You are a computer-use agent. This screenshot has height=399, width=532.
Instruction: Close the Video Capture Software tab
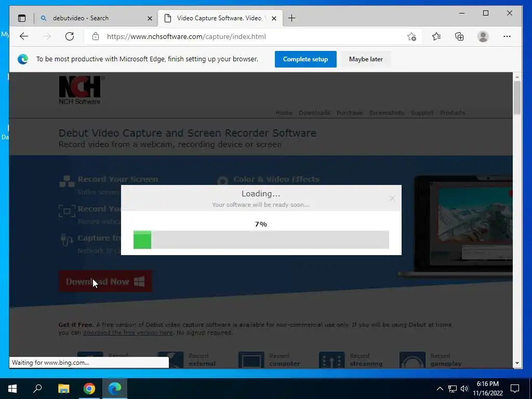coord(274,18)
